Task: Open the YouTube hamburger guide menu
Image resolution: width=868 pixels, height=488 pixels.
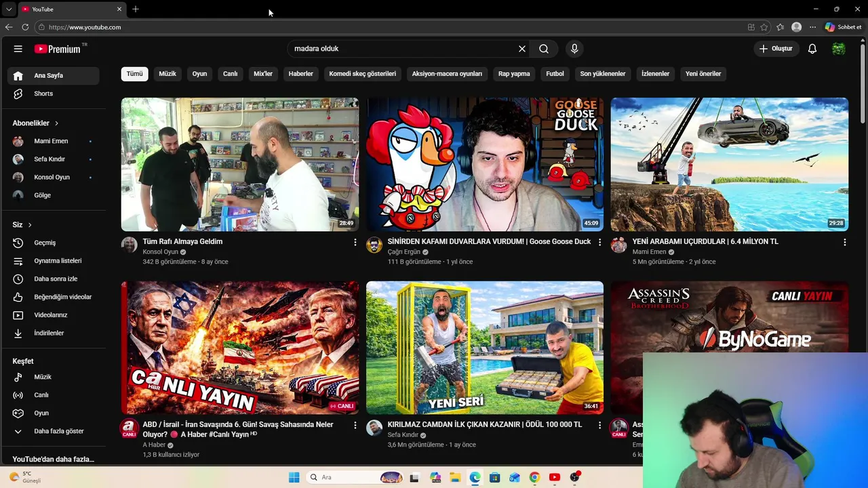Action: click(18, 49)
